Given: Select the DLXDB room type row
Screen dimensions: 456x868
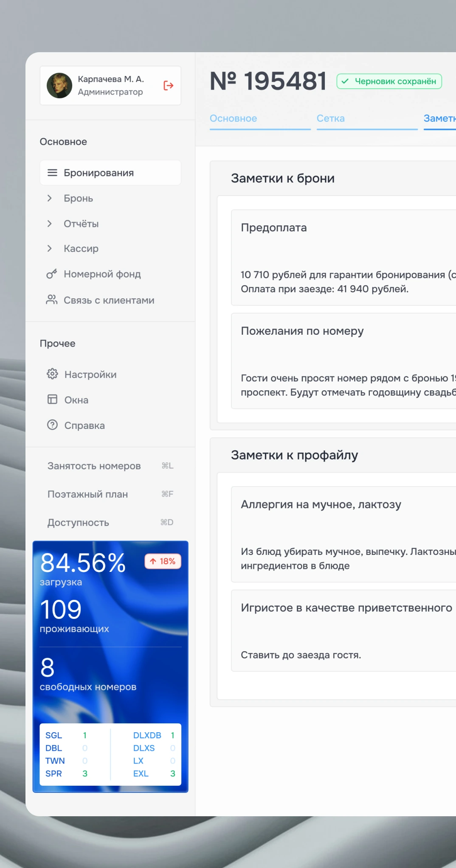Looking at the screenshot, I should (x=154, y=735).
